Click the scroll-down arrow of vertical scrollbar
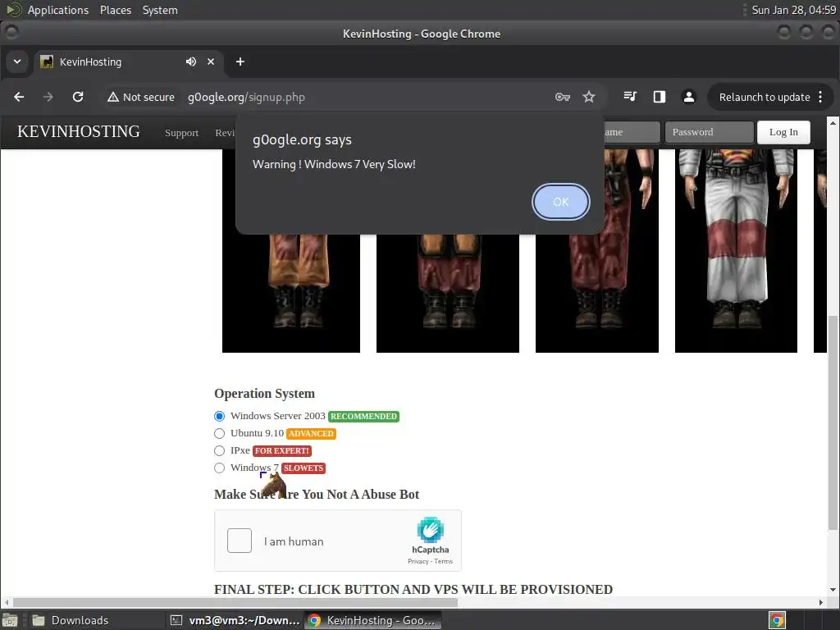Image resolution: width=840 pixels, height=630 pixels. click(x=833, y=589)
